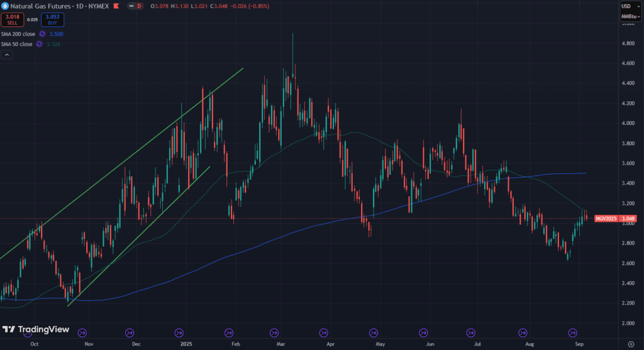This screenshot has width=644, height=350.
Task: Click the SELL 3.018 button
Action: 11,21
